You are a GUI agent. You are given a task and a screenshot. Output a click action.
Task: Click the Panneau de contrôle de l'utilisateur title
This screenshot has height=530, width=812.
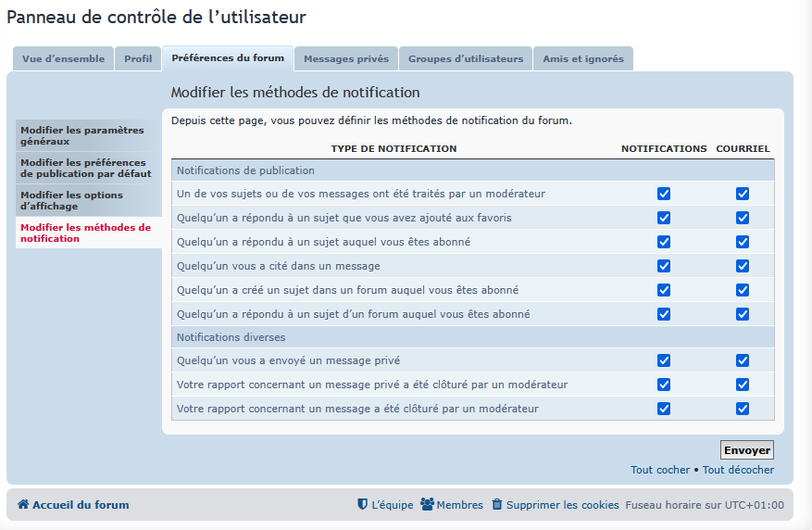point(156,17)
